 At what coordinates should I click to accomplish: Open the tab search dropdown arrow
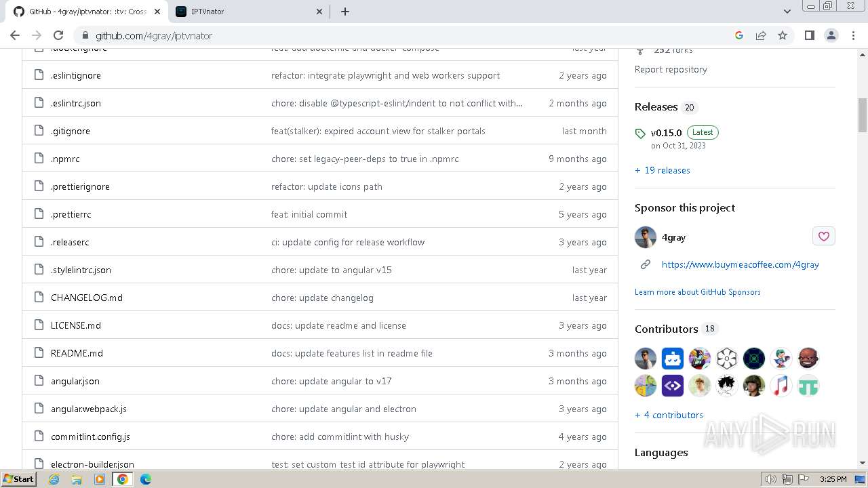787,12
